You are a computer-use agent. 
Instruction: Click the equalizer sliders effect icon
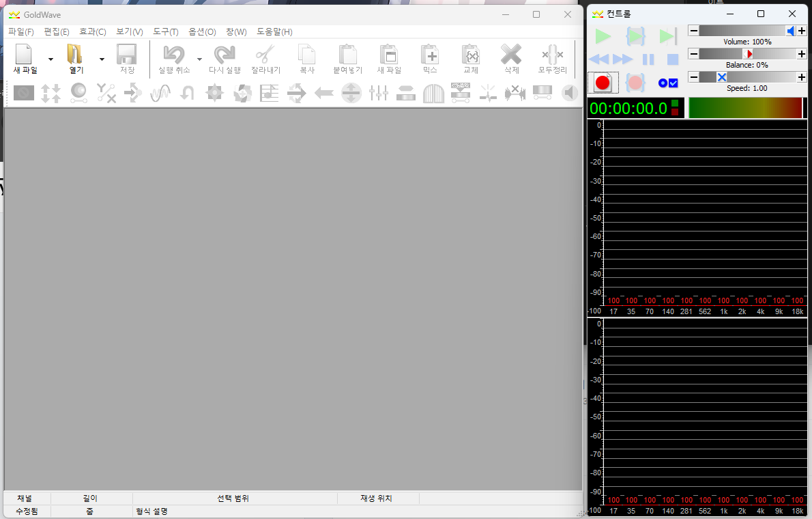pos(379,93)
